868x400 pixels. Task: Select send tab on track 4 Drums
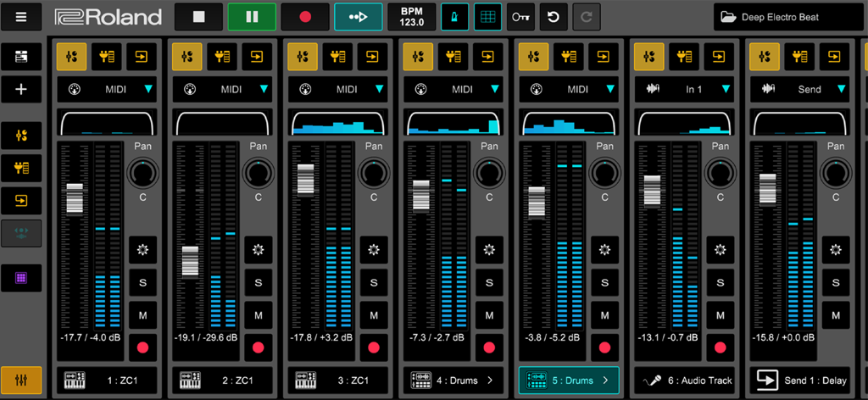click(x=487, y=57)
